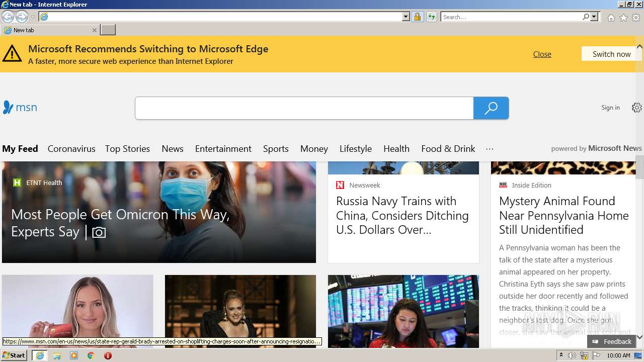Click the browser Forward arrow button

click(22, 17)
